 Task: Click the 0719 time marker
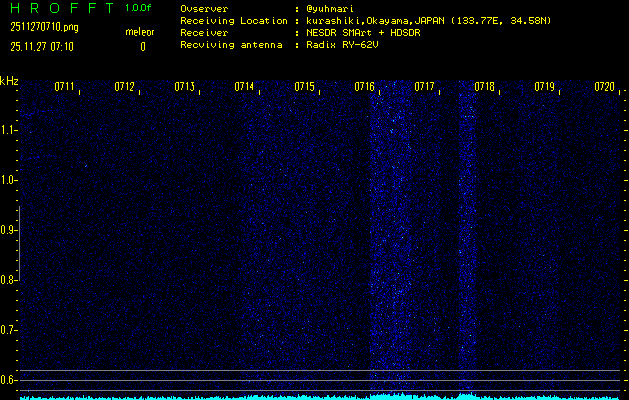coord(545,87)
